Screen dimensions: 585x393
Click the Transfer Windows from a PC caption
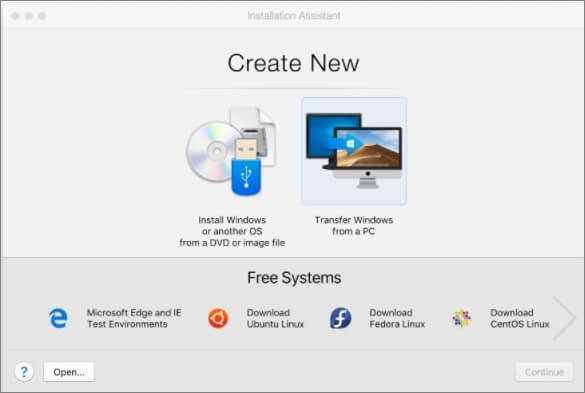click(354, 225)
